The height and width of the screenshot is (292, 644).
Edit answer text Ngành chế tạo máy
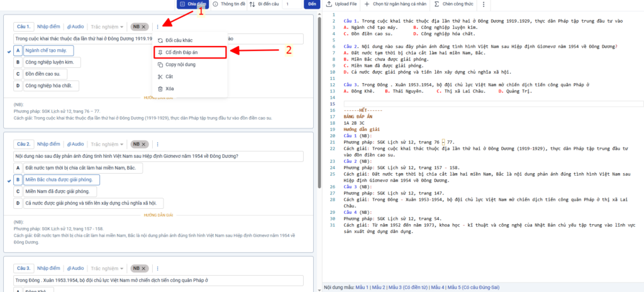(48, 50)
